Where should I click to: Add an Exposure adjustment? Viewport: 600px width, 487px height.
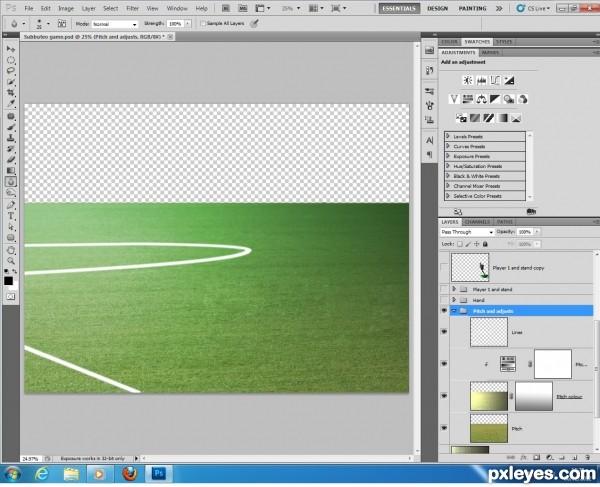(509, 80)
